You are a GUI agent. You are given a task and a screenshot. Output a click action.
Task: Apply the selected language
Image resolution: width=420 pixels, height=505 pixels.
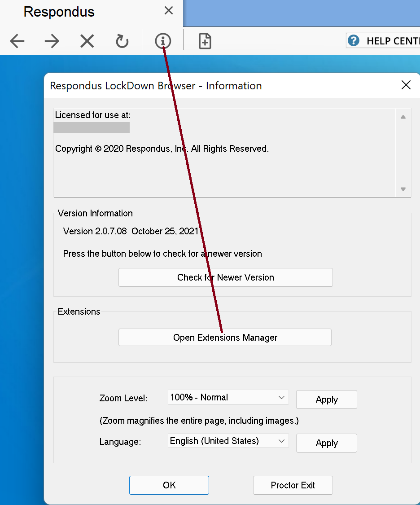pyautogui.click(x=327, y=443)
